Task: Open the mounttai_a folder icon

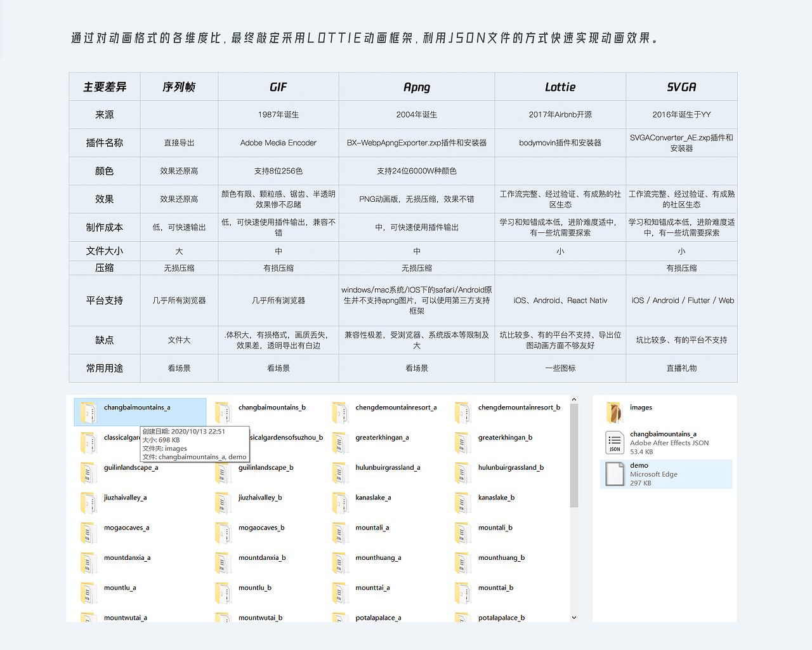Action: (340, 592)
